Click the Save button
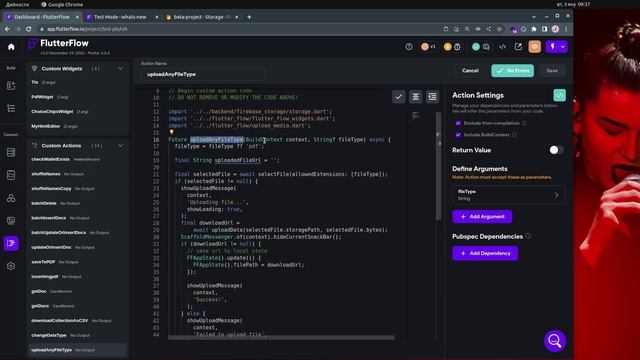640x360 pixels. click(552, 71)
